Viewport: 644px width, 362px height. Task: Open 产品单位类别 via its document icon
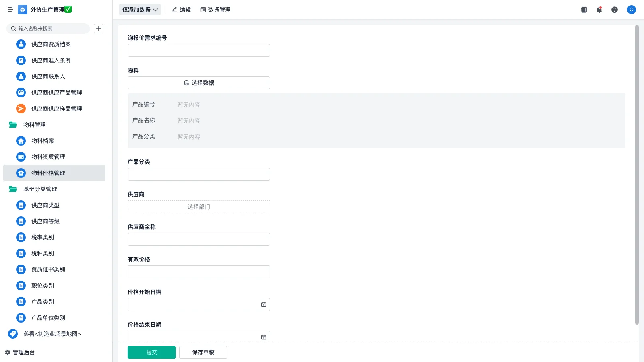coord(21,318)
